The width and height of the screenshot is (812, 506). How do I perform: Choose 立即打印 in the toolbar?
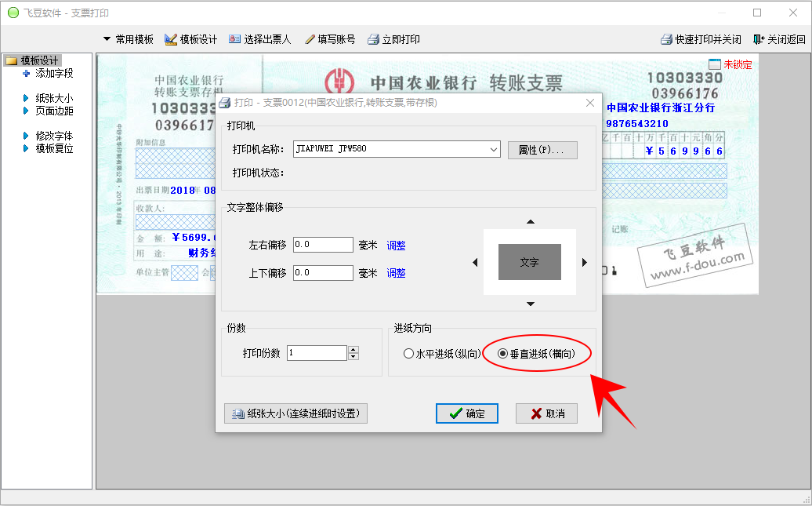[401, 39]
